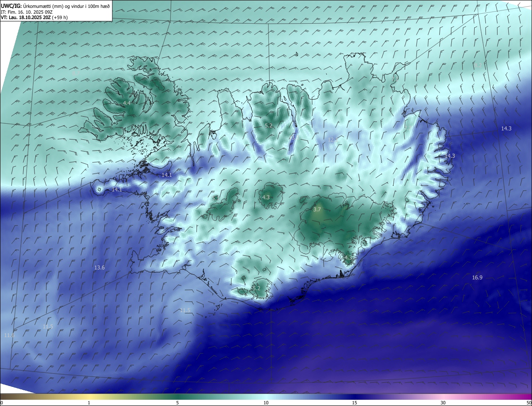
Task: Click the 0 tick on the color scale
Action: point(2,403)
